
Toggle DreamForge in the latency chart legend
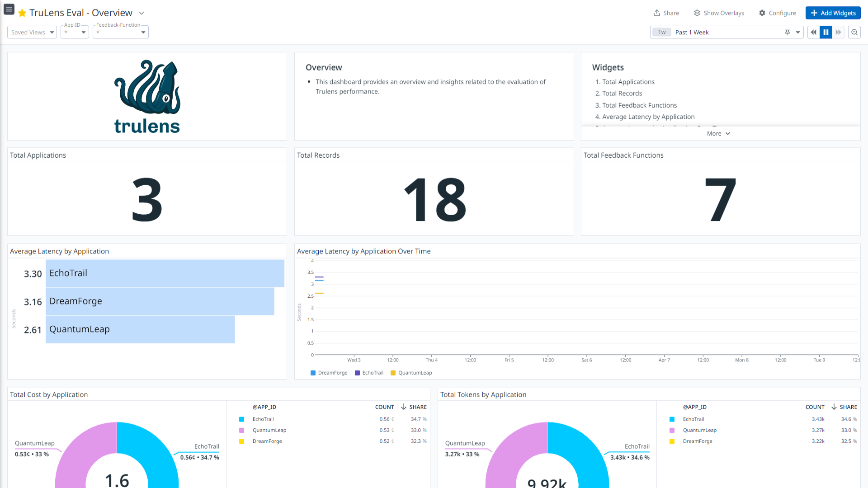tap(329, 373)
